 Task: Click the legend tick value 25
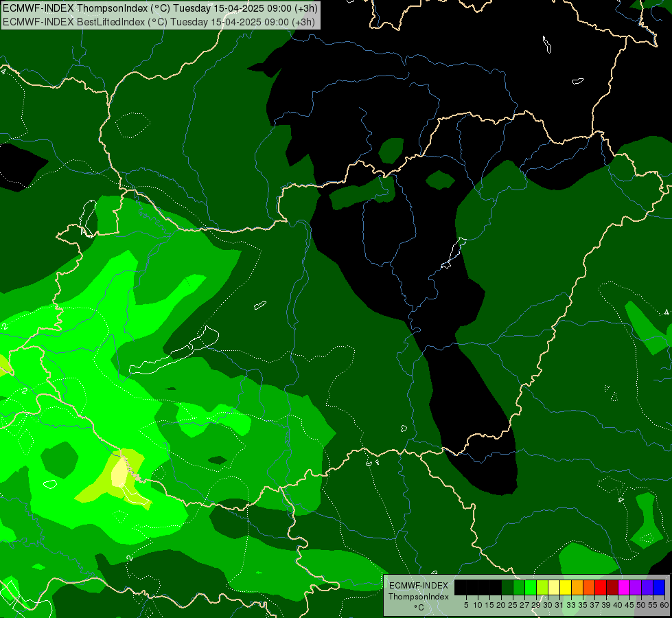click(x=513, y=605)
